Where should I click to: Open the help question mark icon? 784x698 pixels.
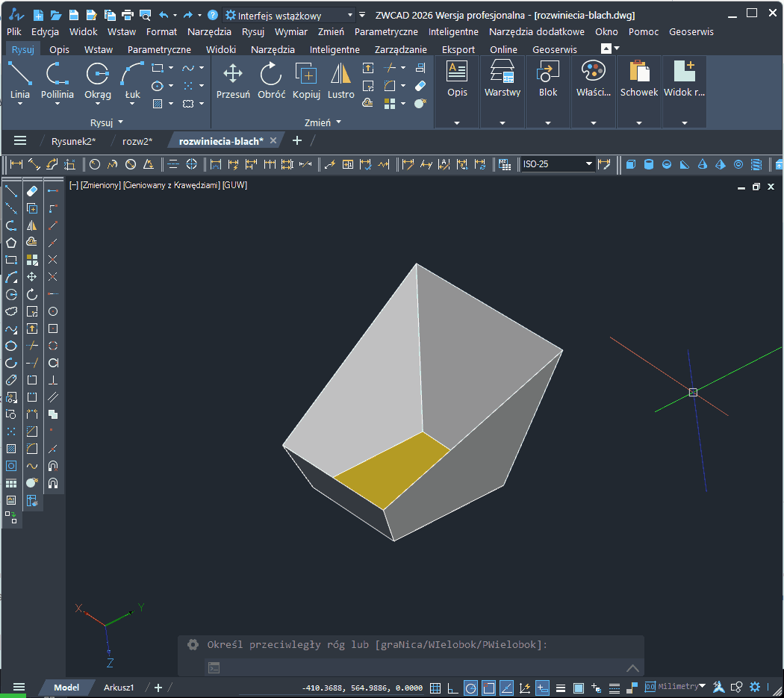[213, 15]
